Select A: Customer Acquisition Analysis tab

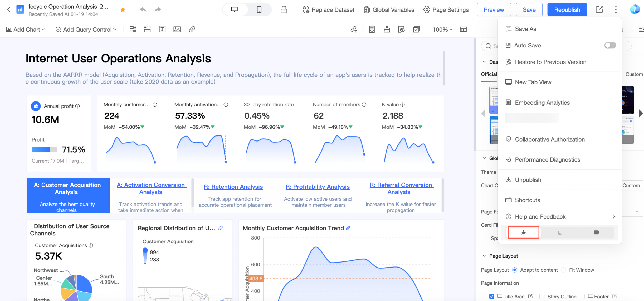coord(69,196)
